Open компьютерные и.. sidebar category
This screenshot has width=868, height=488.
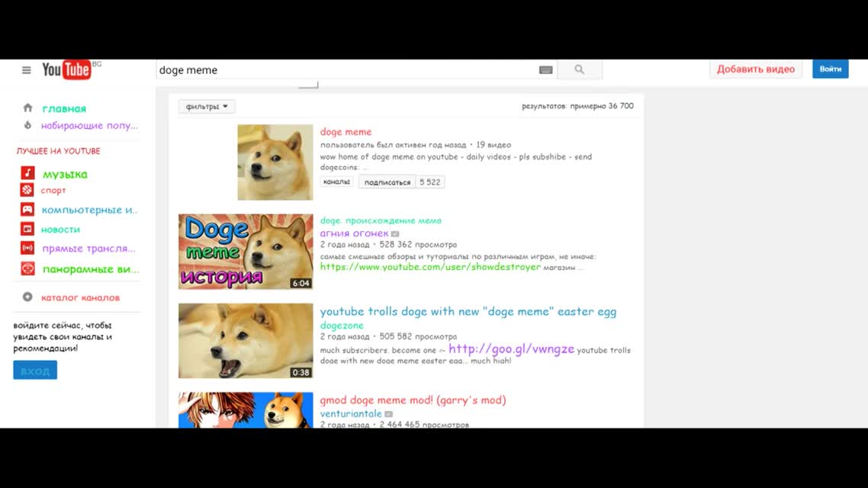point(89,210)
